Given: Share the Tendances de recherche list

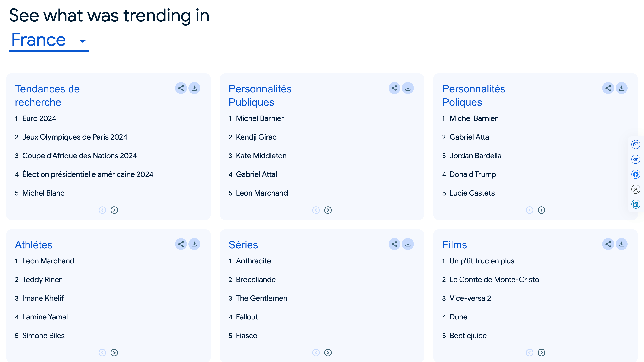Looking at the screenshot, I should pyautogui.click(x=181, y=88).
